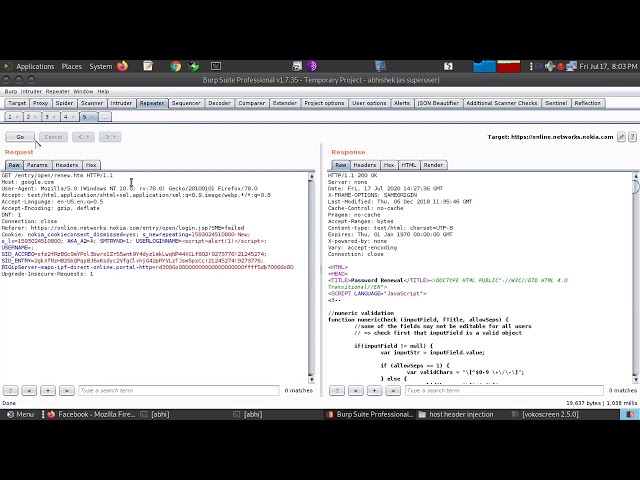Open the Extender tab
640x480 pixels.
[x=284, y=103]
